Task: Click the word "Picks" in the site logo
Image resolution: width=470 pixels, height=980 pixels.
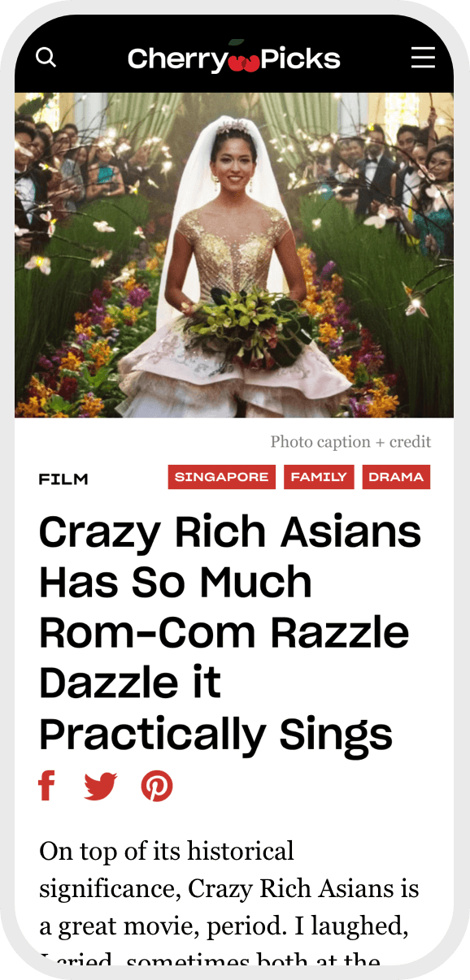Action: pyautogui.click(x=299, y=59)
